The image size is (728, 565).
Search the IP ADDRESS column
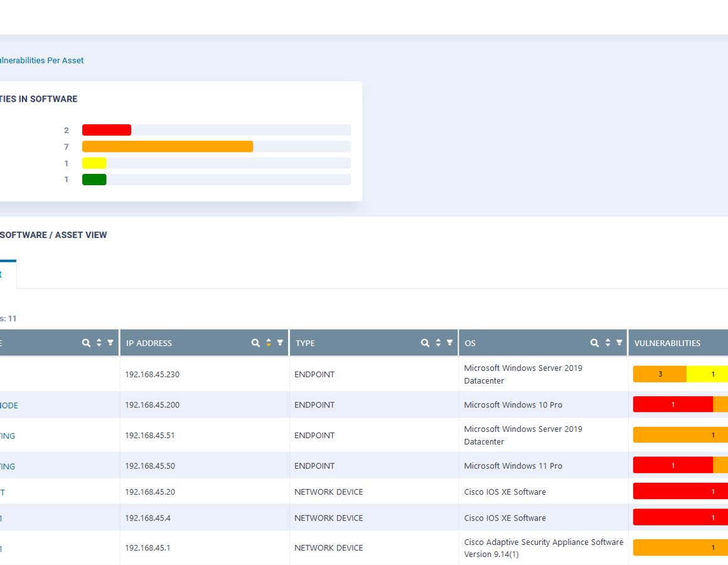[255, 343]
